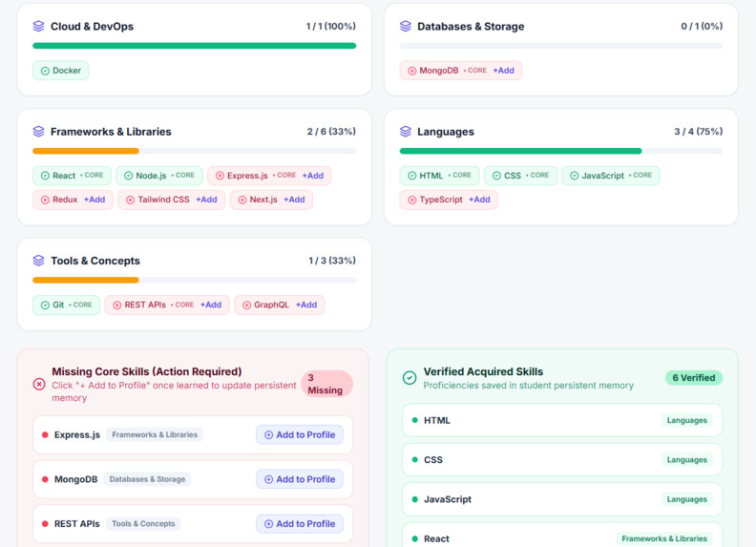Click the x icon on Redux chip

45,200
